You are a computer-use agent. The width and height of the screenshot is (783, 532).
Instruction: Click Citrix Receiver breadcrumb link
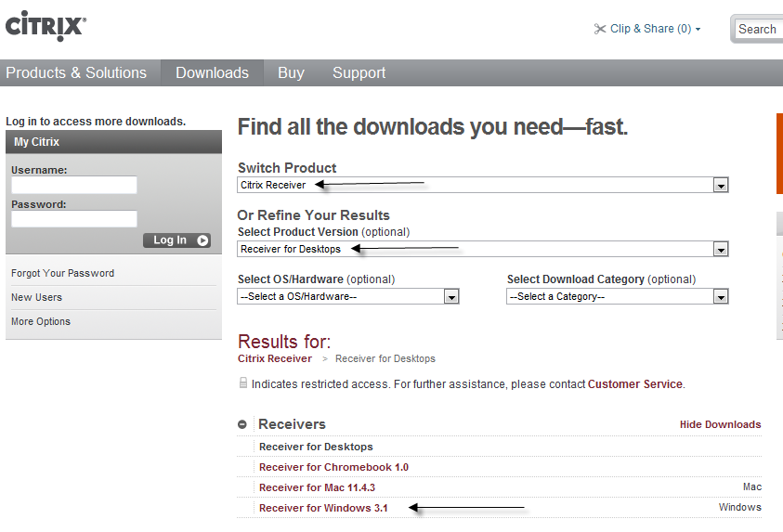pyautogui.click(x=275, y=358)
